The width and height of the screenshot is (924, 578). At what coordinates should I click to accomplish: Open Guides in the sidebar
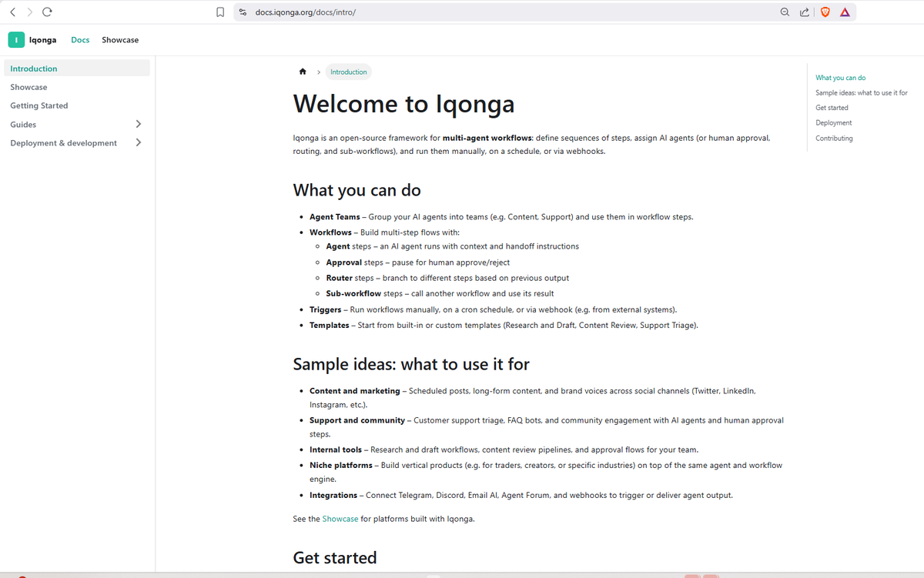click(x=23, y=125)
